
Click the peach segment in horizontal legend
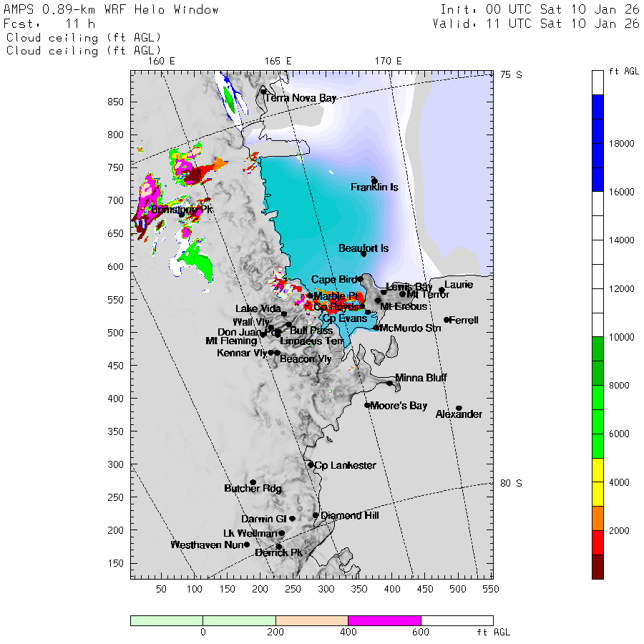(x=311, y=620)
